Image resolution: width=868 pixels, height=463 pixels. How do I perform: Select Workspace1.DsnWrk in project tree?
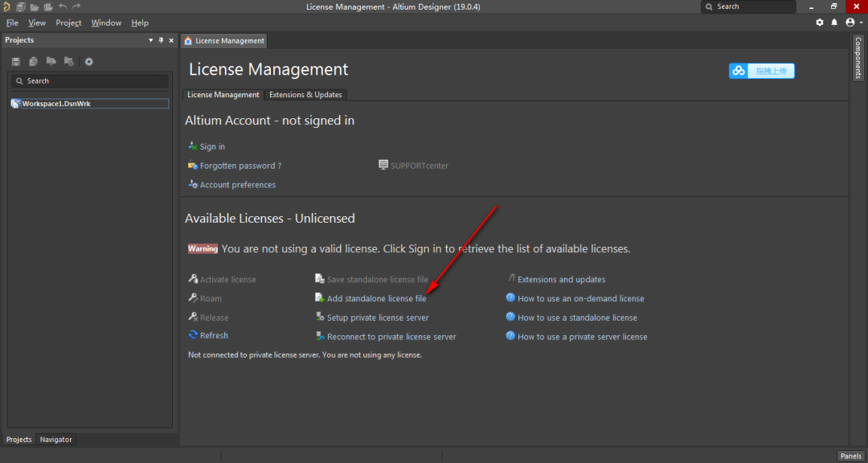[90, 104]
